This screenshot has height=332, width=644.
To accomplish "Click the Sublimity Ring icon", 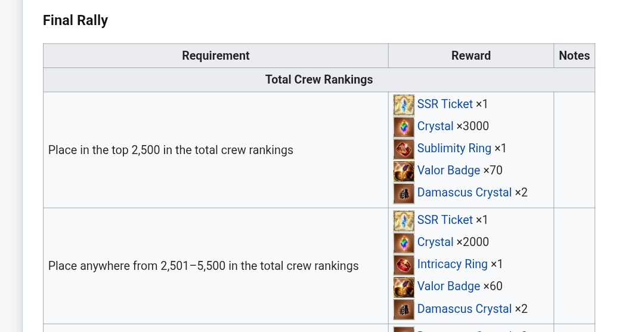I will [x=404, y=149].
